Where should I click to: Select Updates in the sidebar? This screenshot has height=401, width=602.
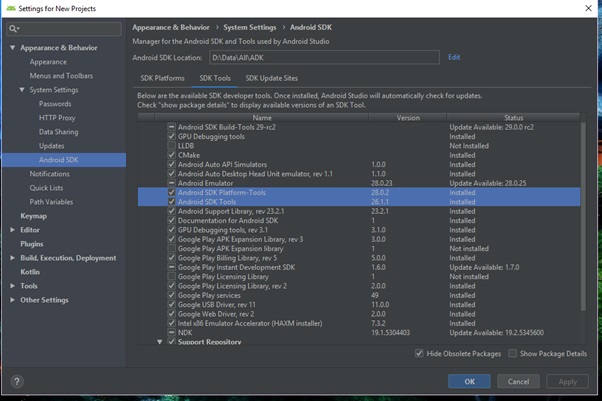coord(51,146)
